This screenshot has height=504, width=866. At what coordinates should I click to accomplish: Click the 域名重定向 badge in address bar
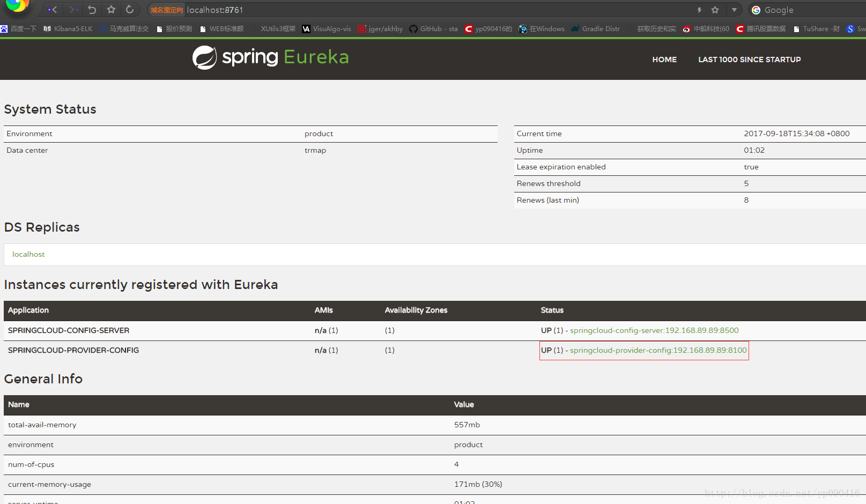[166, 10]
